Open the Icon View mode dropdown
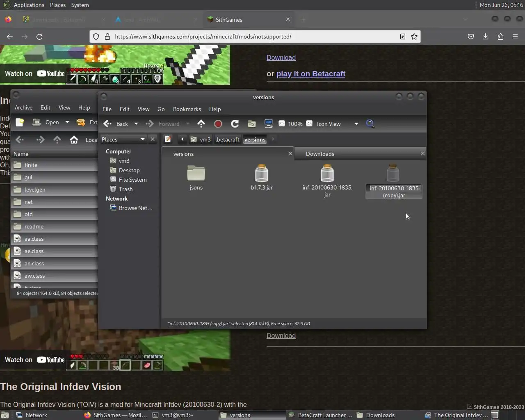525x420 pixels. (356, 123)
